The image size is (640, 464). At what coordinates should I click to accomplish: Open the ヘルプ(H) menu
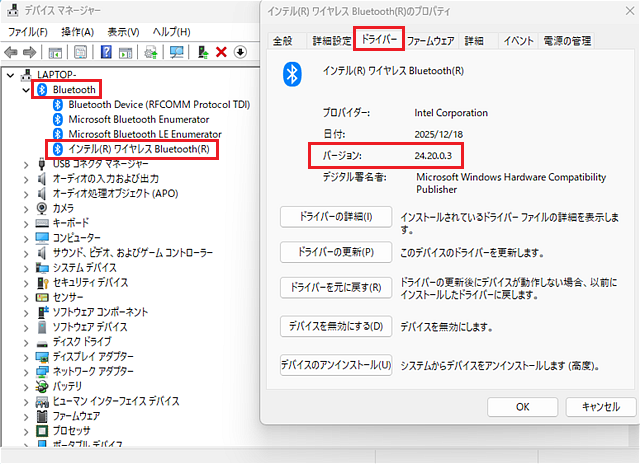(171, 32)
